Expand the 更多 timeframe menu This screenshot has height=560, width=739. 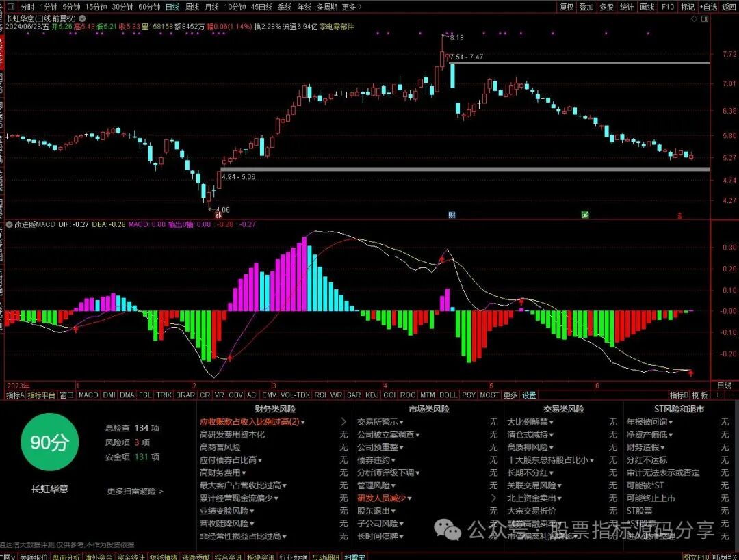click(351, 7)
